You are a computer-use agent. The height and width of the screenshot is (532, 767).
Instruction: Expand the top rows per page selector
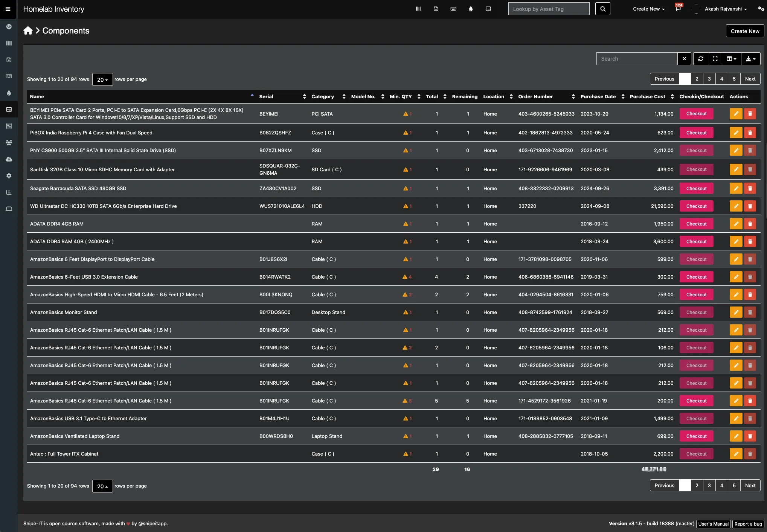102,79
